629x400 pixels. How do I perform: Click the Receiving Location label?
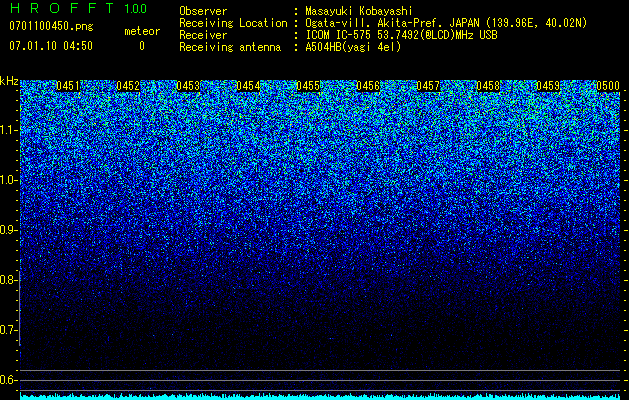click(233, 23)
